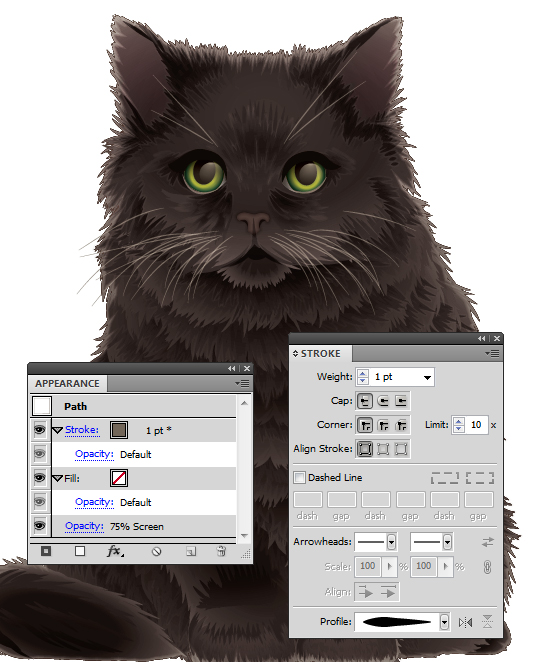Click the Path thumbnail swatch
The width and height of the screenshot is (534, 662).
(42, 406)
